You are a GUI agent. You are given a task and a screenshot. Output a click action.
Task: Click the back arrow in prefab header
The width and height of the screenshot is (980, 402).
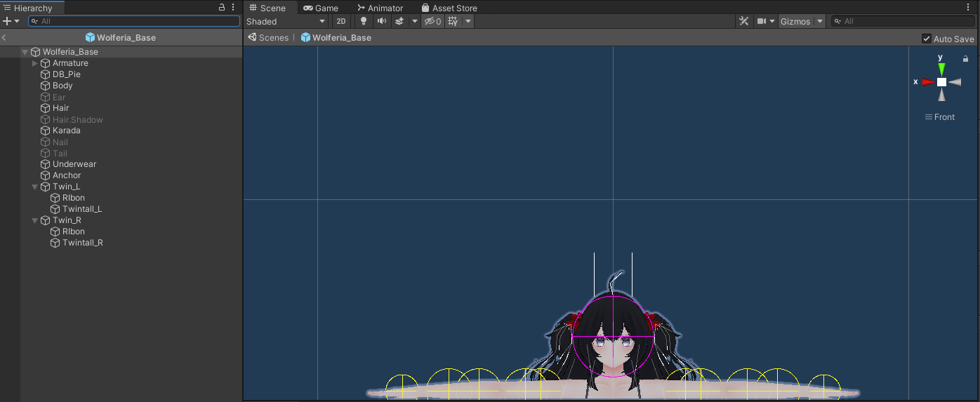pos(4,37)
